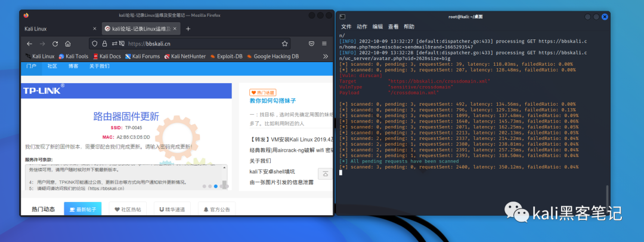The image size is (644, 242).
Task: Open the Kali Docs bookmark
Action: tap(107, 56)
